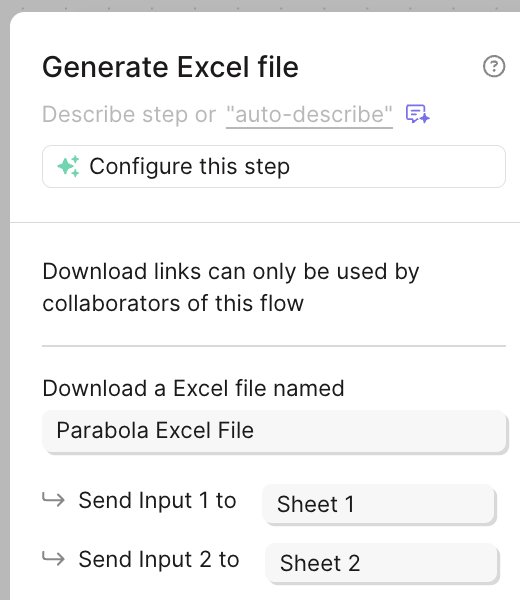Click the divider line above the Download label

tap(274, 346)
